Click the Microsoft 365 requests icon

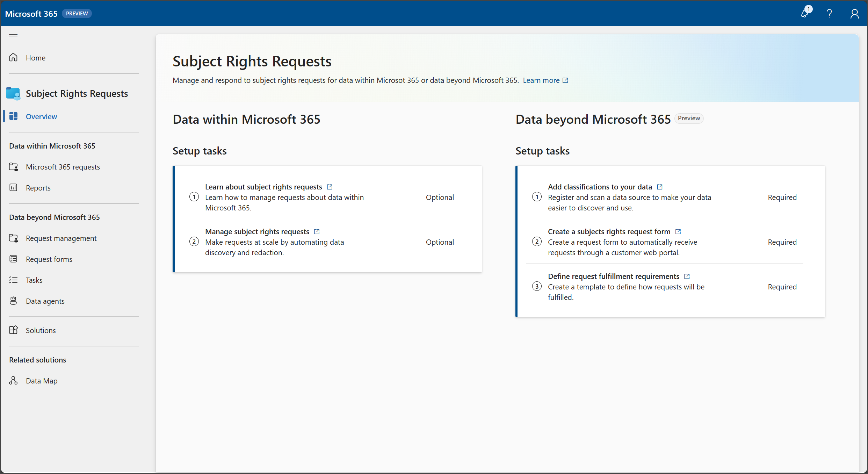(x=14, y=166)
